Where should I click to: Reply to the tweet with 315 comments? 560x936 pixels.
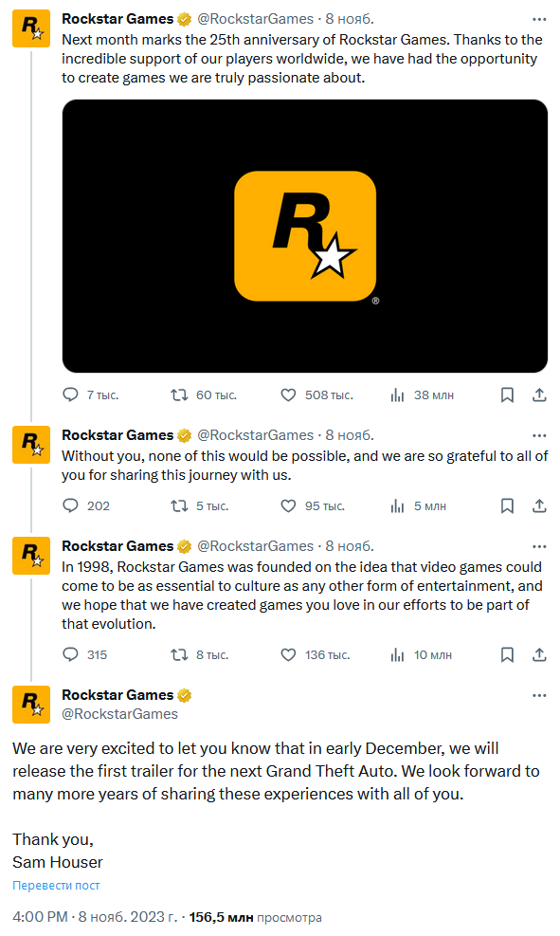[70, 655]
